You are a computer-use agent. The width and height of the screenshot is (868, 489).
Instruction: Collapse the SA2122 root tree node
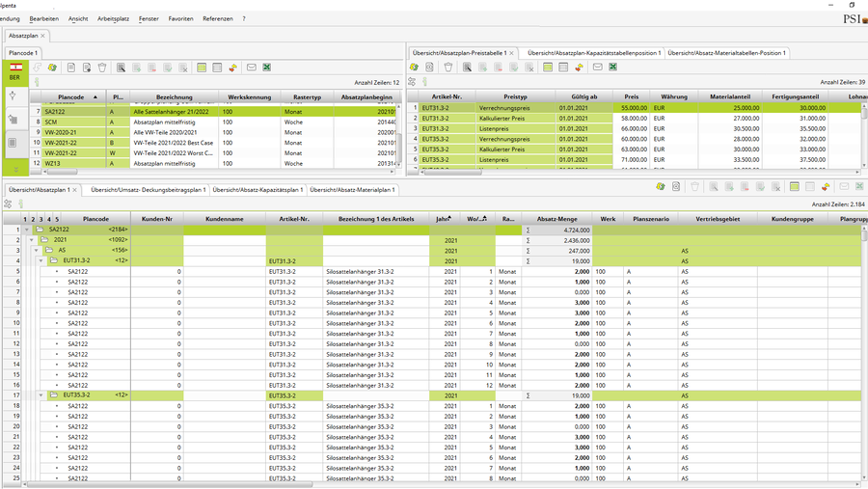tap(27, 230)
